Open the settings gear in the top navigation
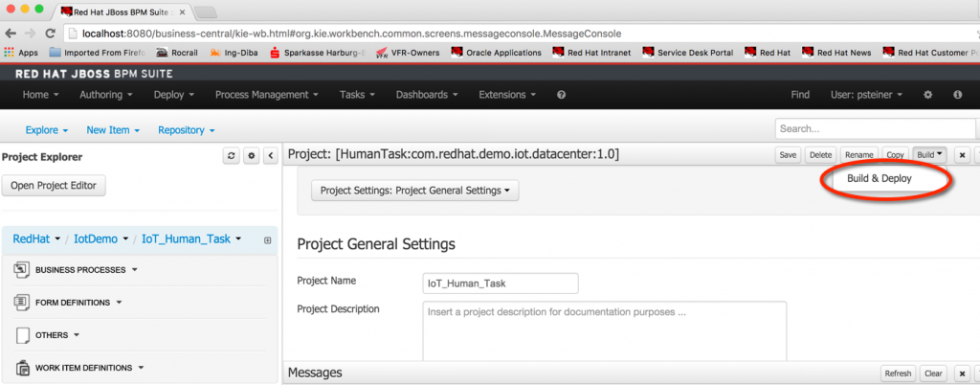Screen dimensions: 980x385 tap(928, 95)
